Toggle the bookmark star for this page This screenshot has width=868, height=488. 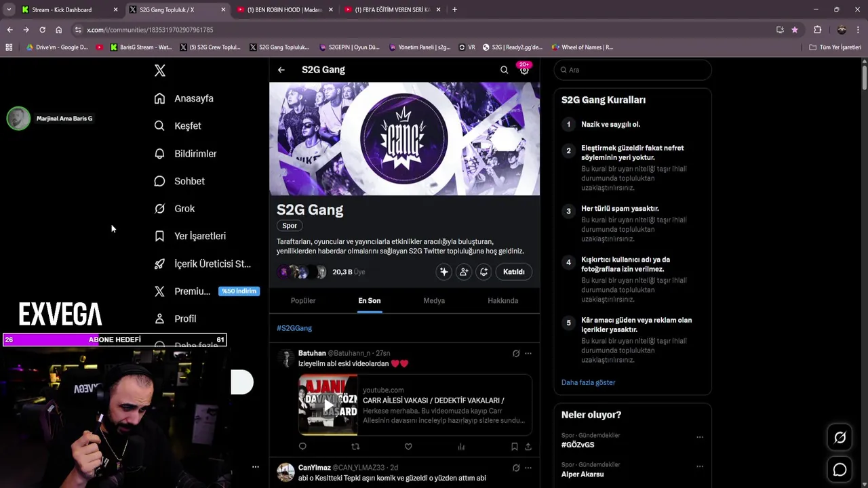coord(795,30)
